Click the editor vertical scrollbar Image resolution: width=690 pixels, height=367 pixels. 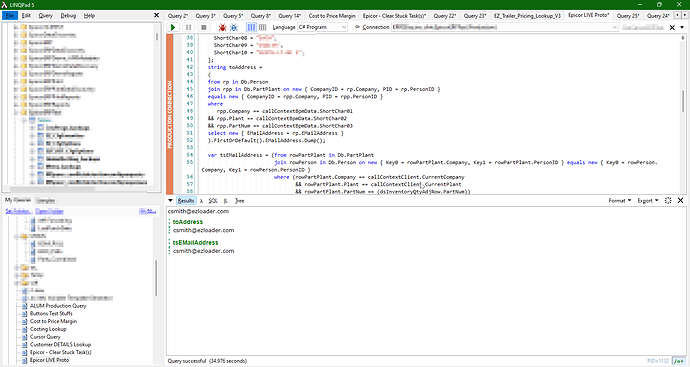point(683,101)
